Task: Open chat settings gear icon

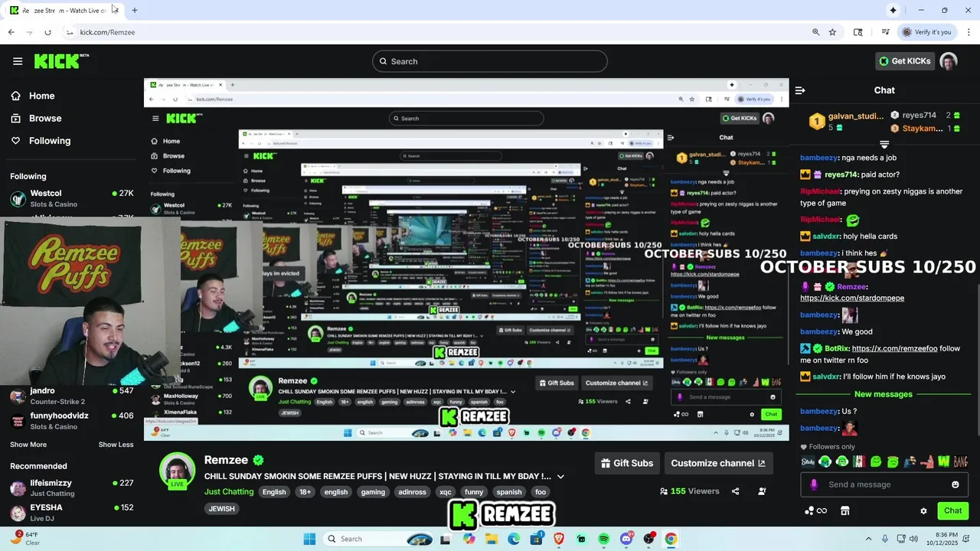Action: [923, 510]
